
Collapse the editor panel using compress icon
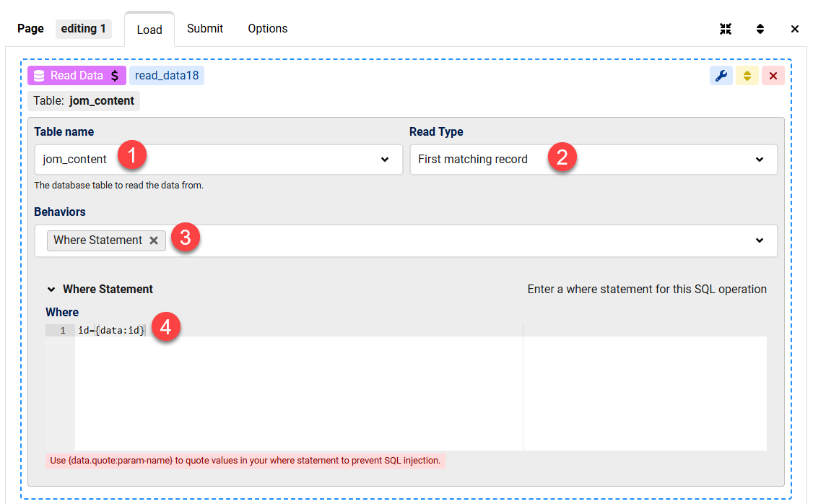pos(726,29)
